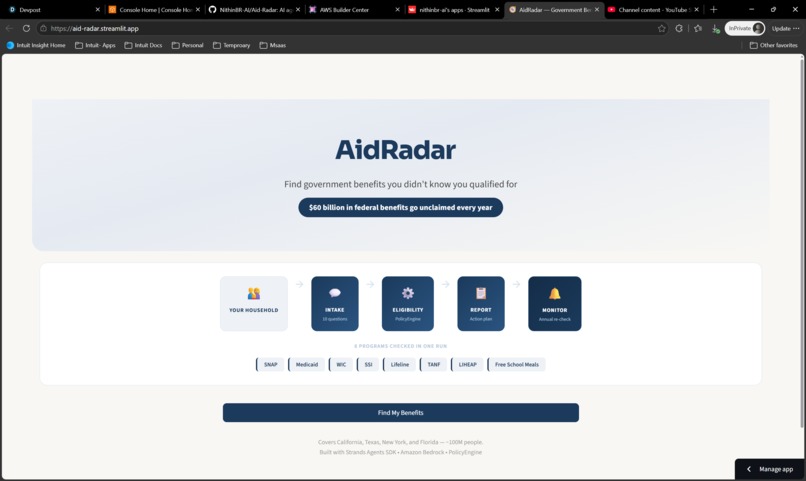Image resolution: width=806 pixels, height=481 pixels.
Task: Switch to the NithinBR-AI/Aid-Radar GitHub tab
Action: (255, 10)
